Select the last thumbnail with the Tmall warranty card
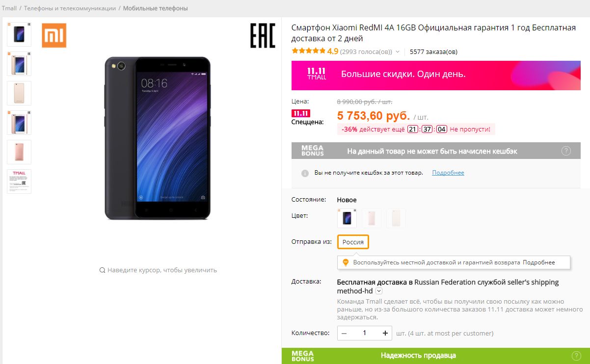Viewport: 590px width, 364px height. click(x=19, y=182)
